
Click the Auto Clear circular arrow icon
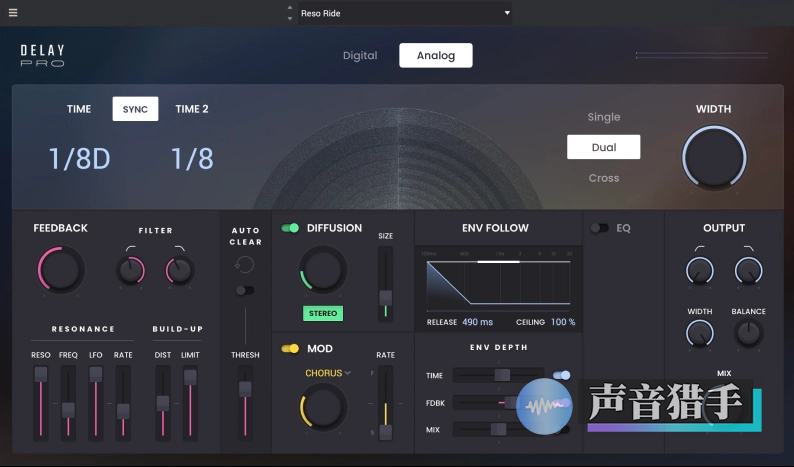245,264
